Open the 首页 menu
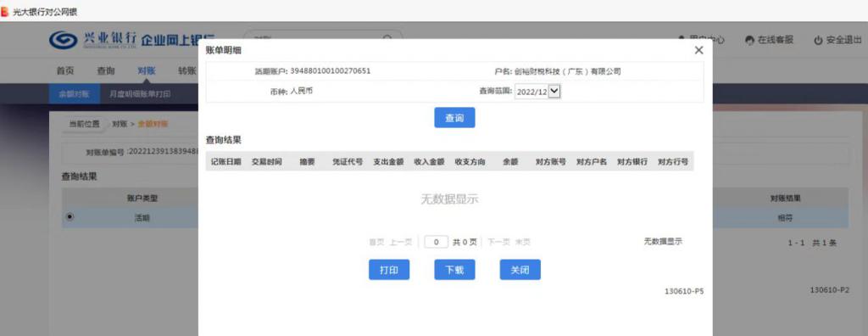This screenshot has width=868, height=336. (64, 70)
